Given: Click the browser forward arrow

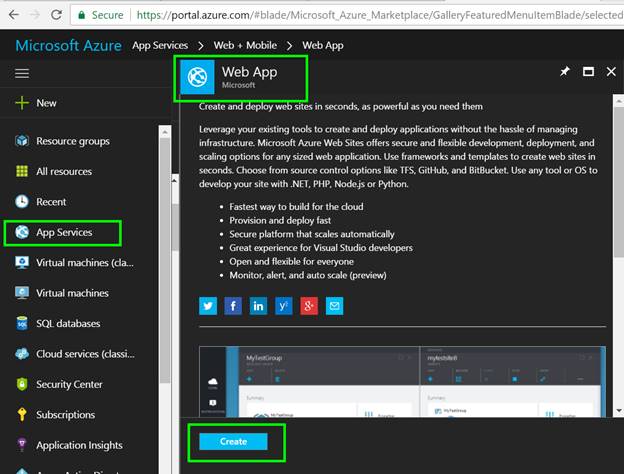Looking at the screenshot, I should pos(35,15).
